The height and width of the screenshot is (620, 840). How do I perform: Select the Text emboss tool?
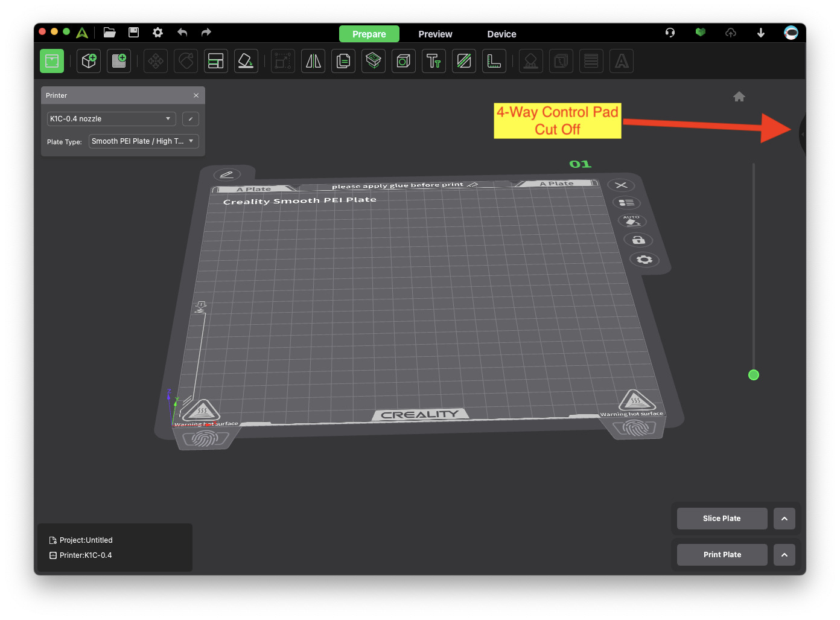coord(434,61)
